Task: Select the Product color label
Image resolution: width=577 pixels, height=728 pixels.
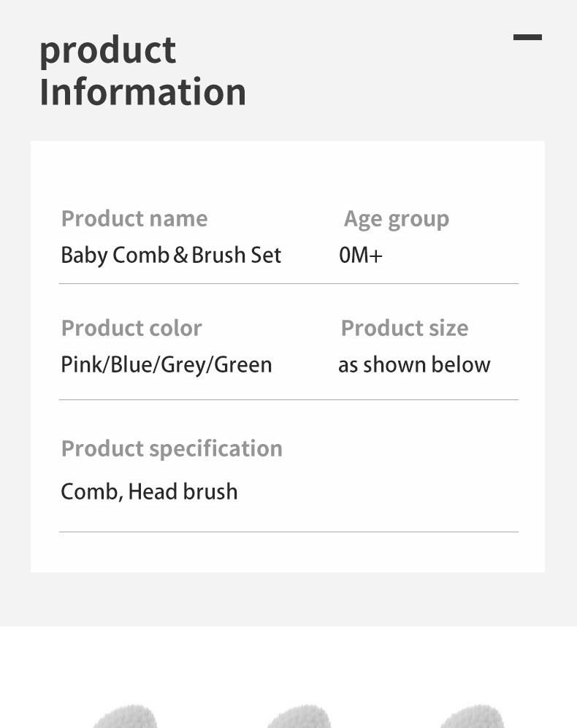Action: coord(131,328)
